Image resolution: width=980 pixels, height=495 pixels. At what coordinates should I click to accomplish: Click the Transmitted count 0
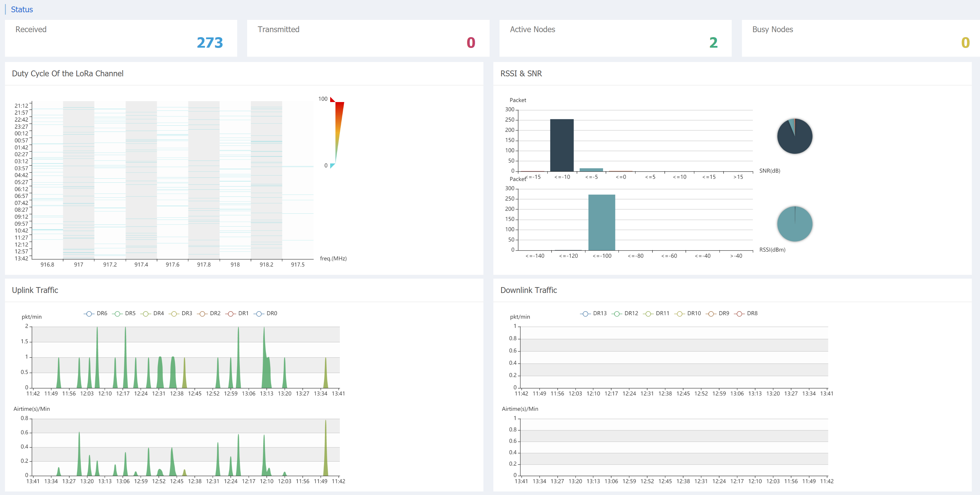point(471,43)
